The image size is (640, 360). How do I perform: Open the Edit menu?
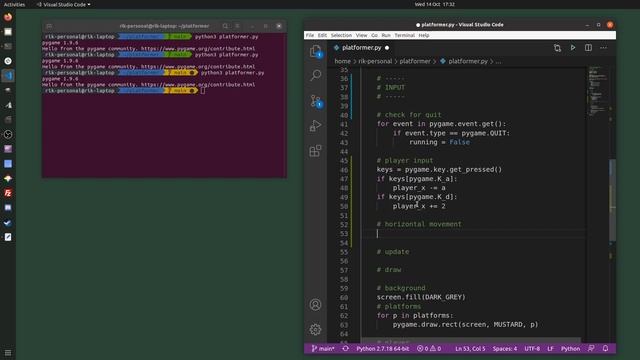click(x=322, y=36)
